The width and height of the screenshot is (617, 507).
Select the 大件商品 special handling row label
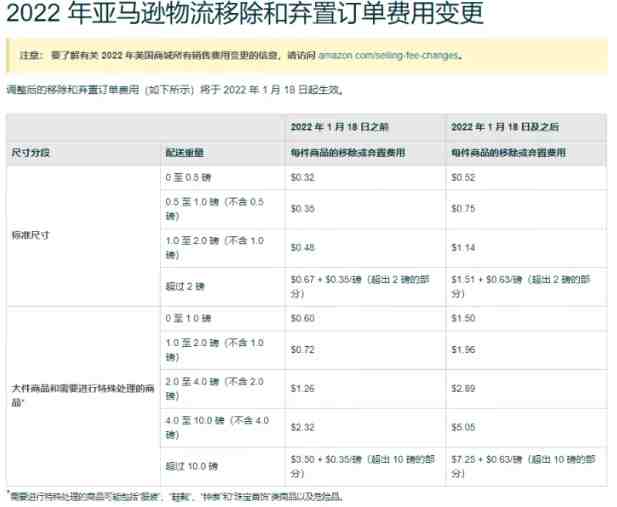tap(83, 396)
